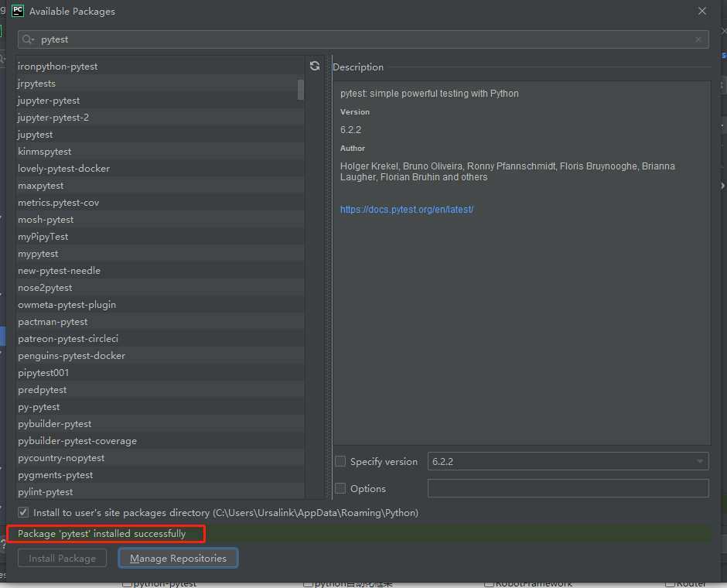Click the Manage Repositories button
This screenshot has height=588, width=727.
178,558
